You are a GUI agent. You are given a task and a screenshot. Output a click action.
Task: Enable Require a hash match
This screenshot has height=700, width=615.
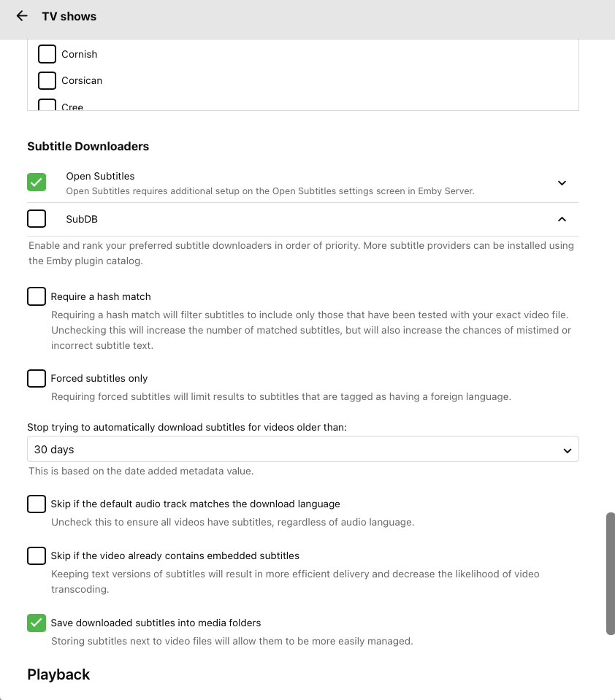coord(37,296)
